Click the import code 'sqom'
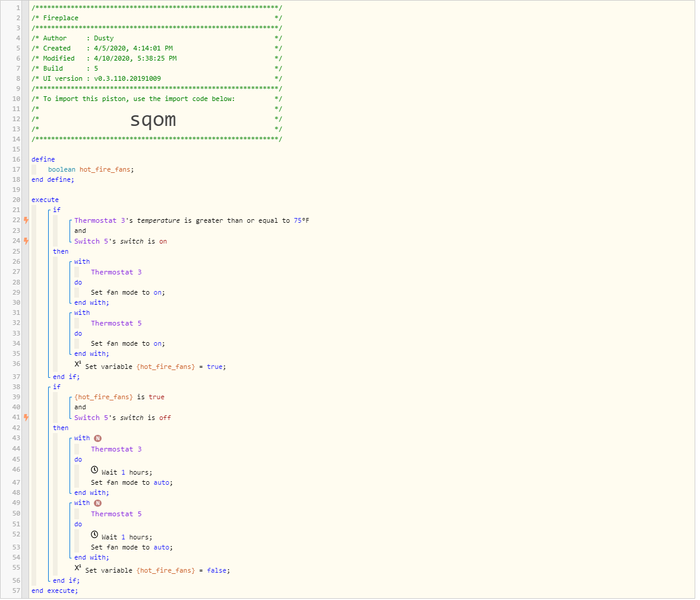This screenshot has height=600, width=700. click(153, 119)
